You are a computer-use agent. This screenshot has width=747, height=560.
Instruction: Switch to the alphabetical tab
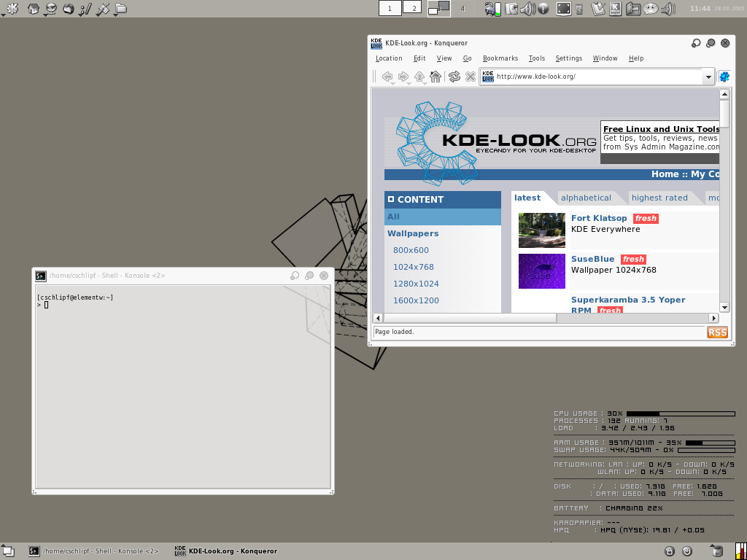pyautogui.click(x=586, y=198)
